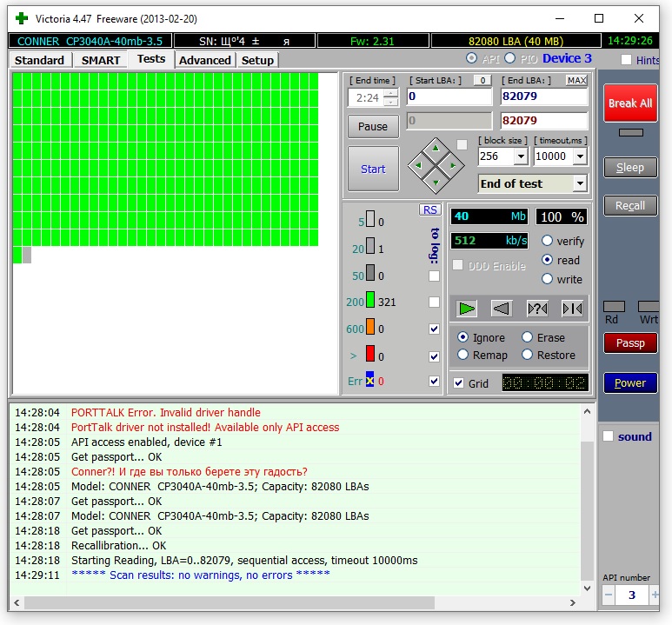Open the timeout ms dropdown
The width and height of the screenshot is (672, 625).
[580, 156]
